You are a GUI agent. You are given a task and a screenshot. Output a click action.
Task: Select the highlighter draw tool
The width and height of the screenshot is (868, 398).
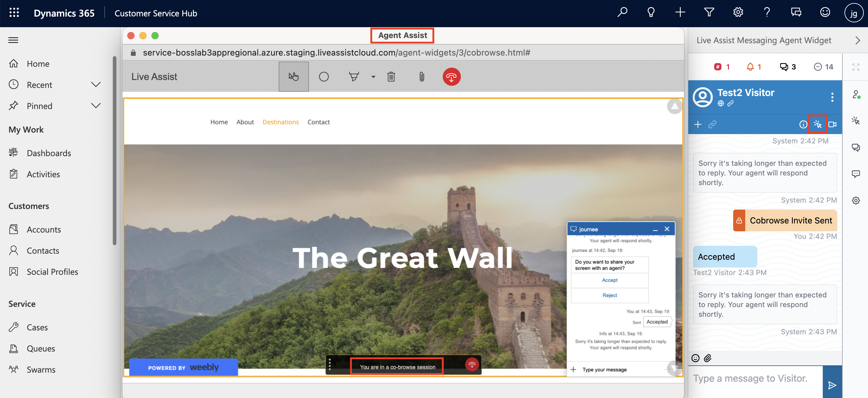pyautogui.click(x=354, y=77)
